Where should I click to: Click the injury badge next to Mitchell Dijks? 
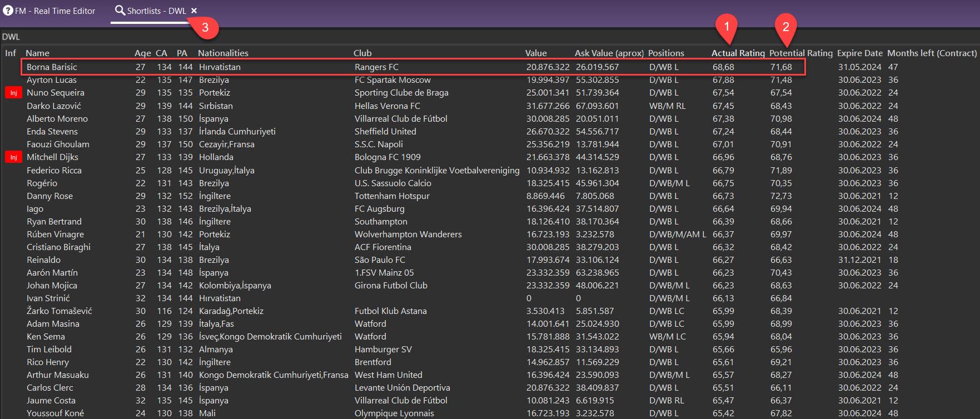click(x=13, y=157)
